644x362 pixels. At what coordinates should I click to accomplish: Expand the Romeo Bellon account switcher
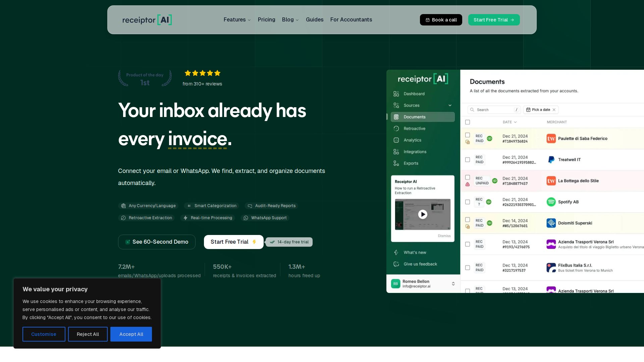click(x=453, y=284)
